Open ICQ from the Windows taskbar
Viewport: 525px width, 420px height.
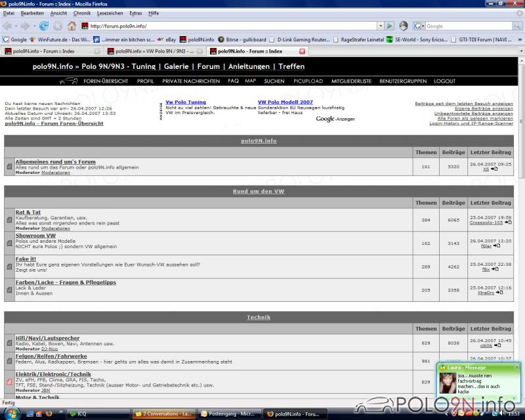[x=81, y=414]
